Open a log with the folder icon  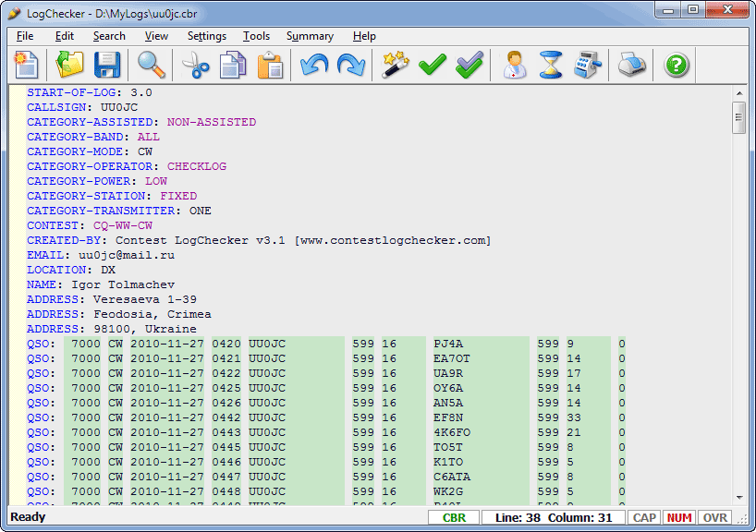[x=69, y=65]
